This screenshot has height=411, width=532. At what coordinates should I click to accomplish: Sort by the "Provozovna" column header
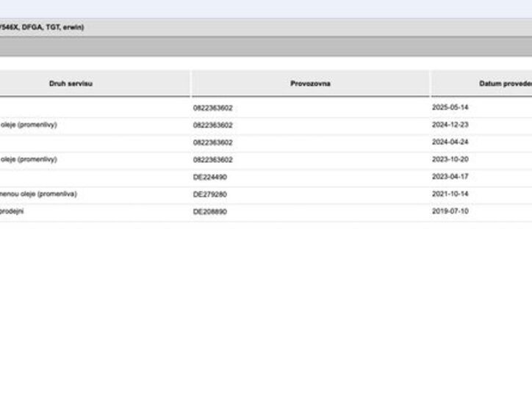[x=310, y=84]
